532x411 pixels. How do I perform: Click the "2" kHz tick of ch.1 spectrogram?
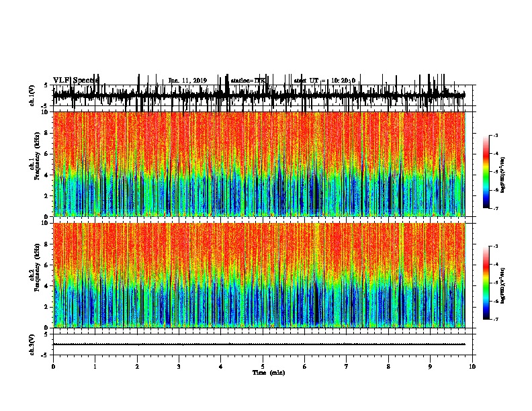tap(47, 195)
